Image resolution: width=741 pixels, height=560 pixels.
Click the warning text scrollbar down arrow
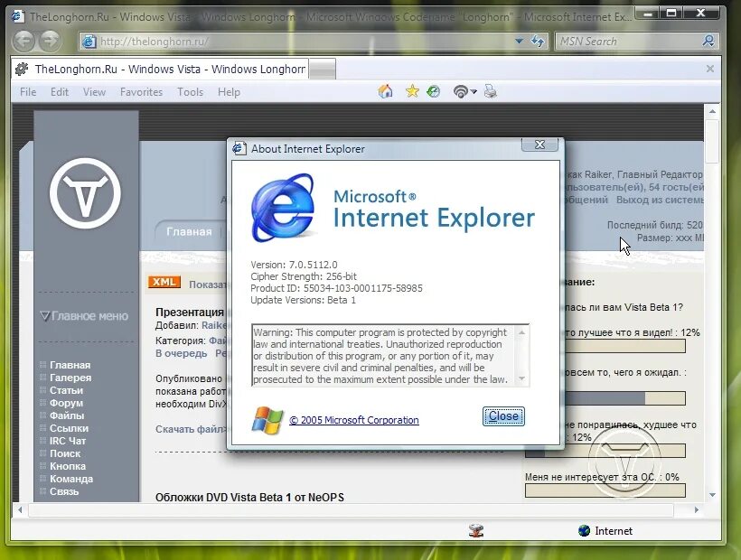pos(521,378)
